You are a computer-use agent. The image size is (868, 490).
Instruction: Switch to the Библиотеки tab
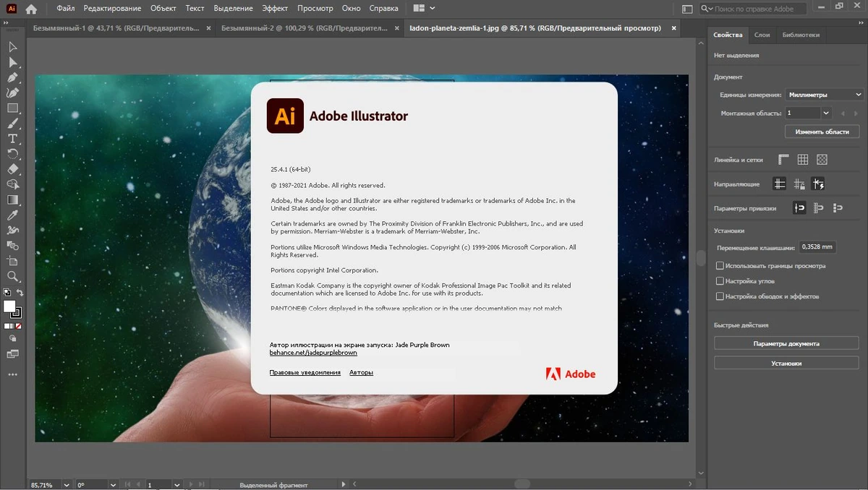[x=801, y=35]
